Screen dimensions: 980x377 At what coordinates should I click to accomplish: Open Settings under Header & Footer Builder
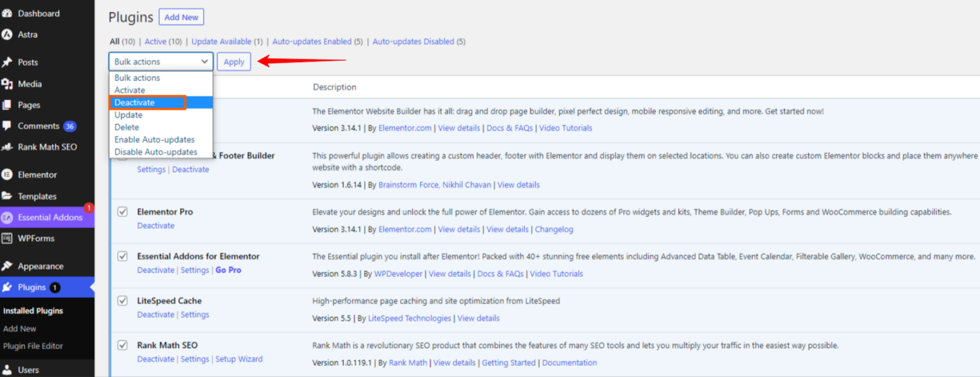(151, 169)
